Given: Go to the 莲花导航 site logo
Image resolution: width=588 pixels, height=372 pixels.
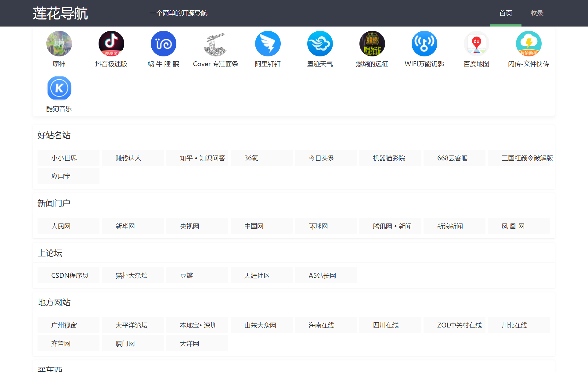Looking at the screenshot, I should tap(60, 13).
